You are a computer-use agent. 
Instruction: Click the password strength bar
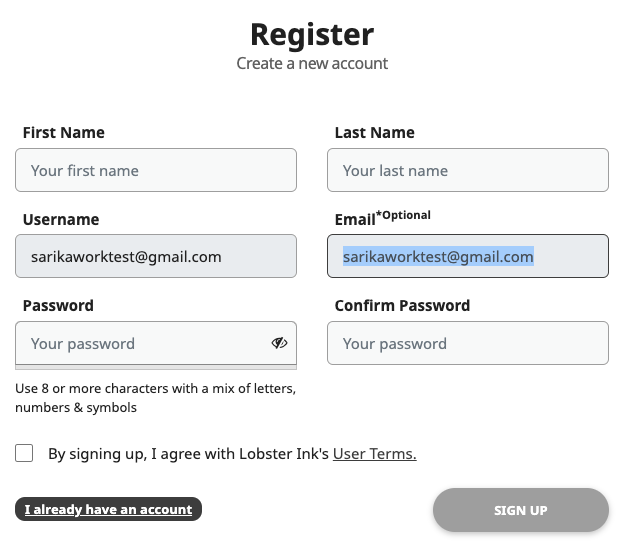click(156, 367)
